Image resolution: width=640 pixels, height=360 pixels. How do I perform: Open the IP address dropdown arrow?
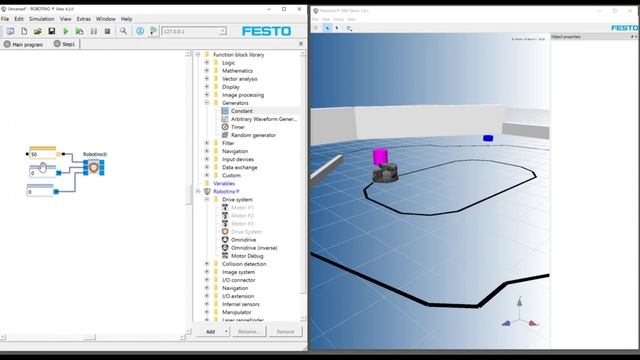click(222, 31)
